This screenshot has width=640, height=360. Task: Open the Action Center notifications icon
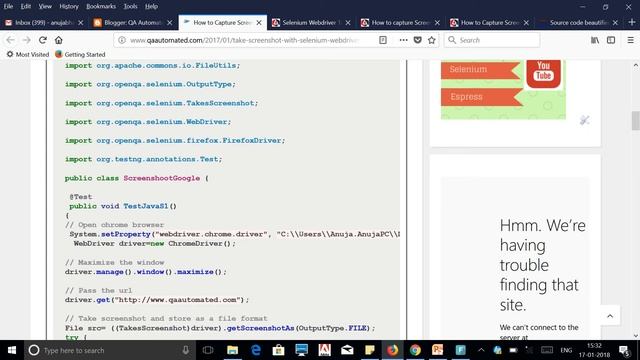(624, 350)
